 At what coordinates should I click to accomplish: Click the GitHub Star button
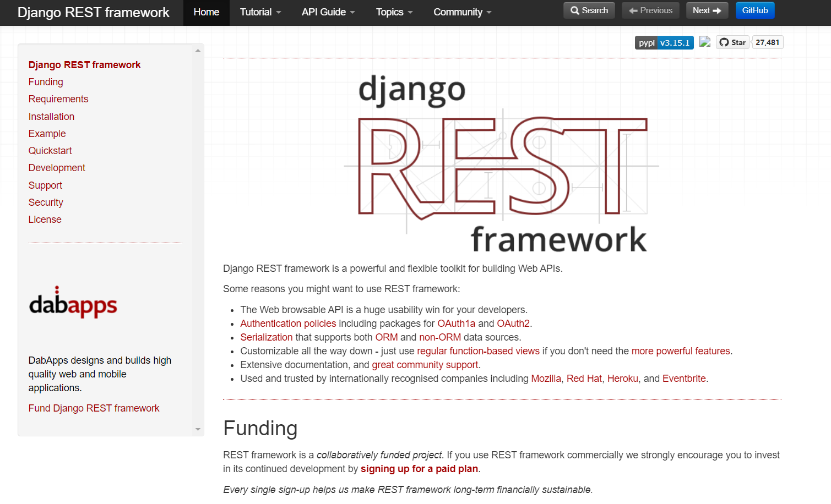point(732,42)
